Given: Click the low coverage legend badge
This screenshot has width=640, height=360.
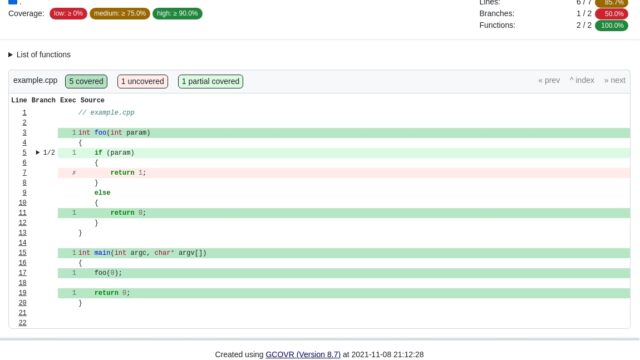Looking at the screenshot, I should click(68, 13).
